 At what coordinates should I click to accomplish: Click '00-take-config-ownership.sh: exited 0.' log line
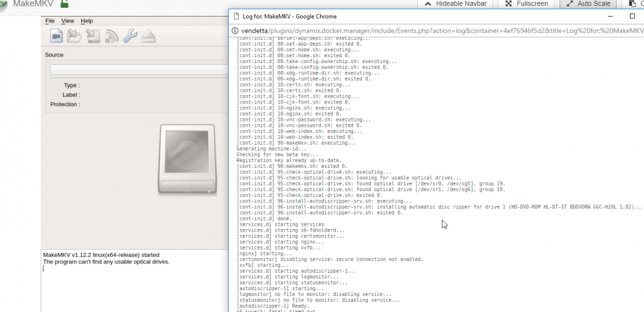(x=312, y=68)
